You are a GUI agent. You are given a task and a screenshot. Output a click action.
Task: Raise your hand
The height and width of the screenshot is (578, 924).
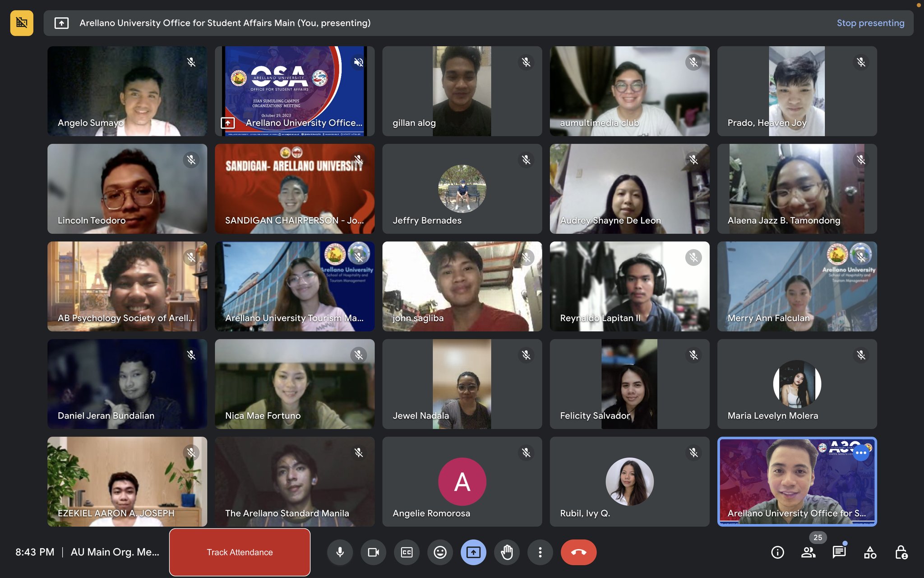(x=507, y=552)
